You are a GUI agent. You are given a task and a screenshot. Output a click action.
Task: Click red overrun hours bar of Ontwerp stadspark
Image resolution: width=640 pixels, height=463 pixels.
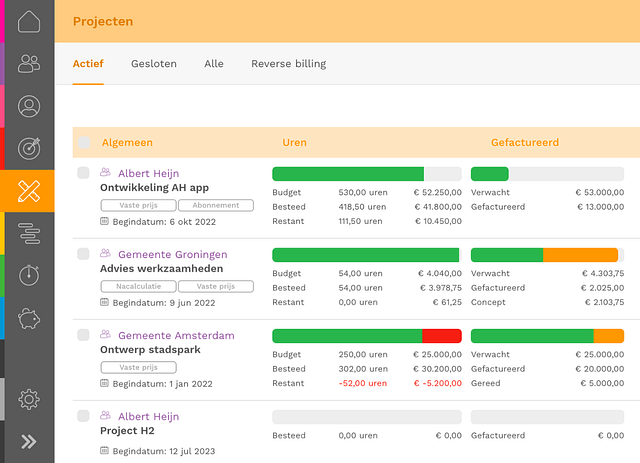point(442,336)
